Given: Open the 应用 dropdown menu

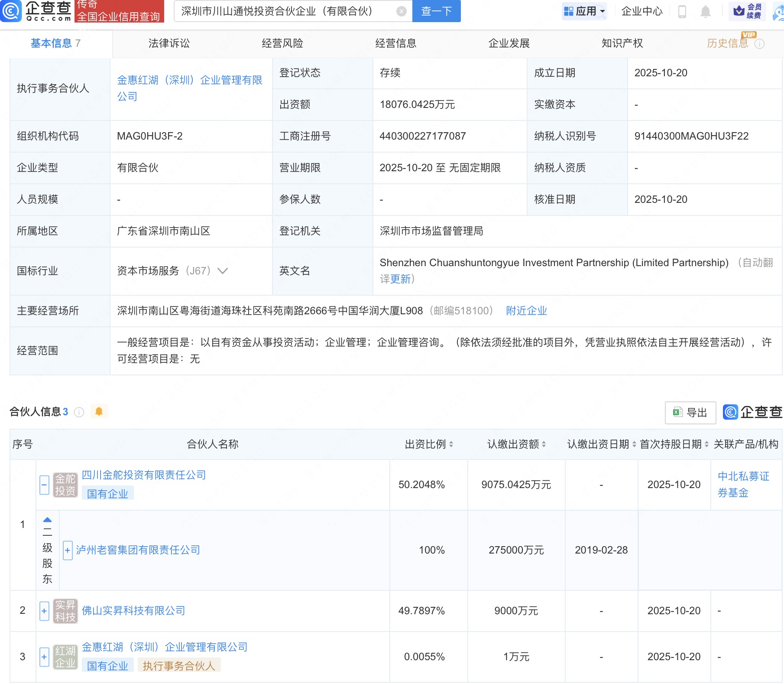Looking at the screenshot, I should 585,11.
